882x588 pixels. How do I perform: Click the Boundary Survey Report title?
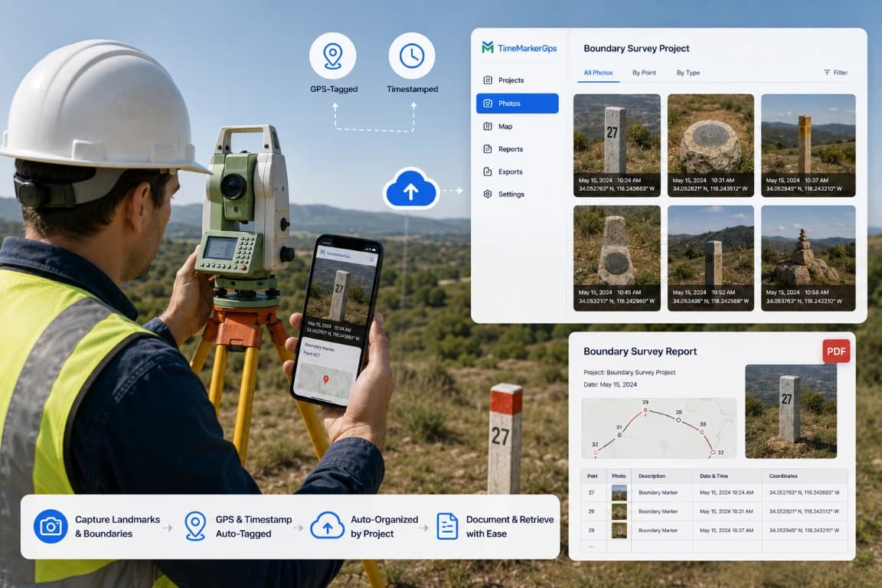click(639, 351)
